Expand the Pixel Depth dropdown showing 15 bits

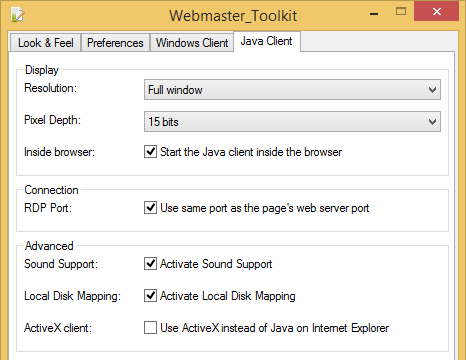pos(292,121)
